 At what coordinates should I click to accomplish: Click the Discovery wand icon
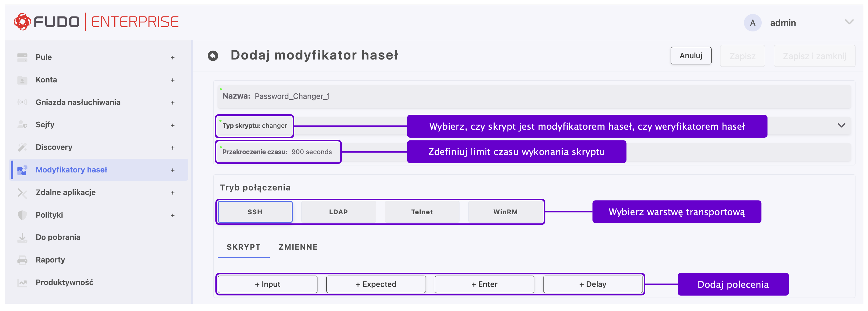tap(22, 147)
